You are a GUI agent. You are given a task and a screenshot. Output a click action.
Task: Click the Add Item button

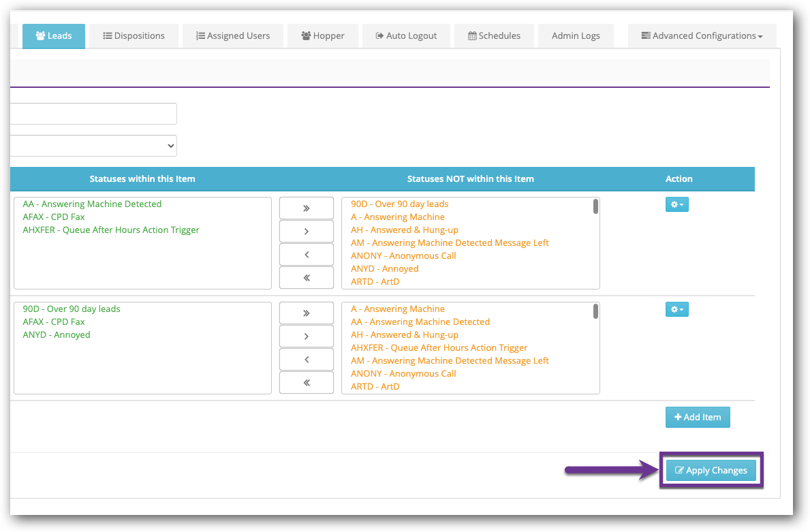pos(697,417)
